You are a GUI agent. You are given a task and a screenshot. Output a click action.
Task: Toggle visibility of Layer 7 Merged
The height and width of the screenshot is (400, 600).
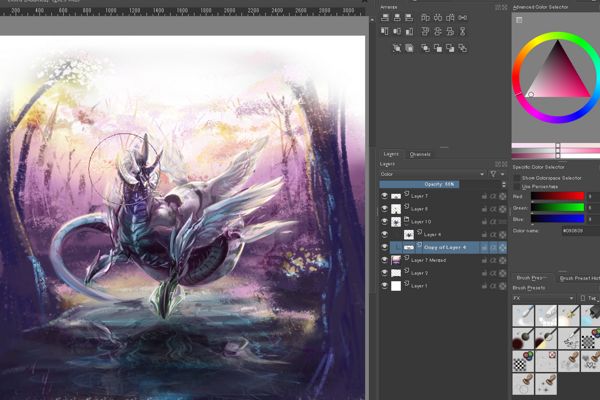pos(385,260)
